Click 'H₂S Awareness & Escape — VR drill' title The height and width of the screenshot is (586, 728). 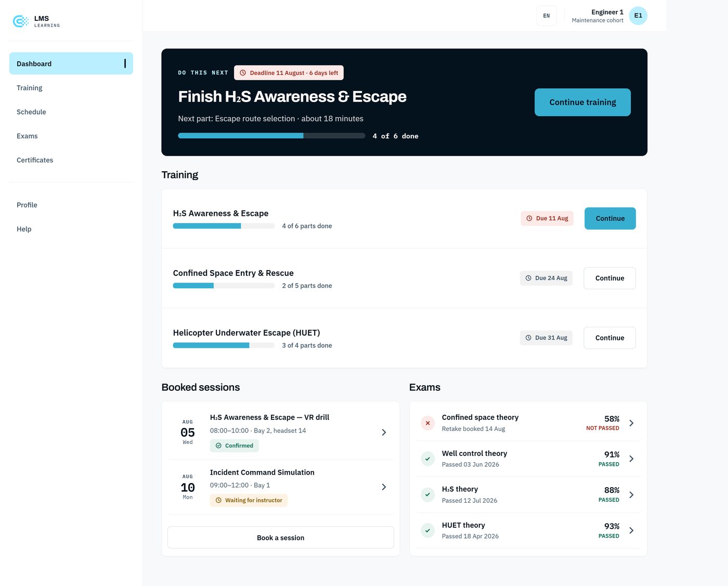(269, 417)
